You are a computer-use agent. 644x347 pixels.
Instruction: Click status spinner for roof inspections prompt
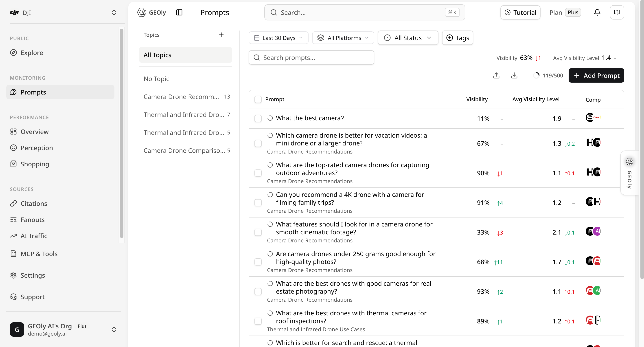pos(270,313)
